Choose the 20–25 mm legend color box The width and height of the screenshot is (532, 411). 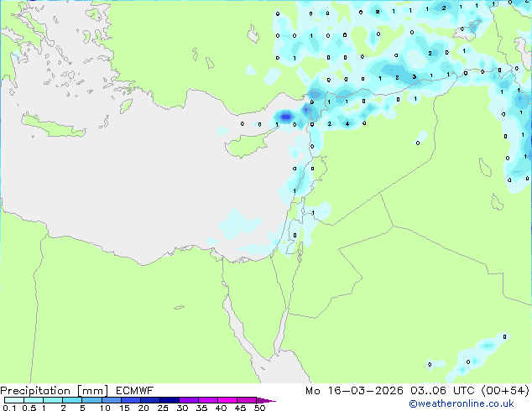(149, 400)
